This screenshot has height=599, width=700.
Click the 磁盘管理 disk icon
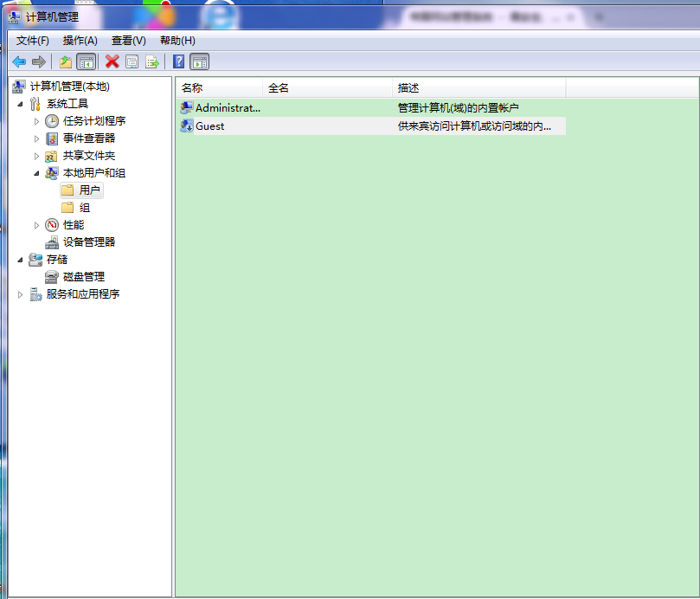[52, 277]
